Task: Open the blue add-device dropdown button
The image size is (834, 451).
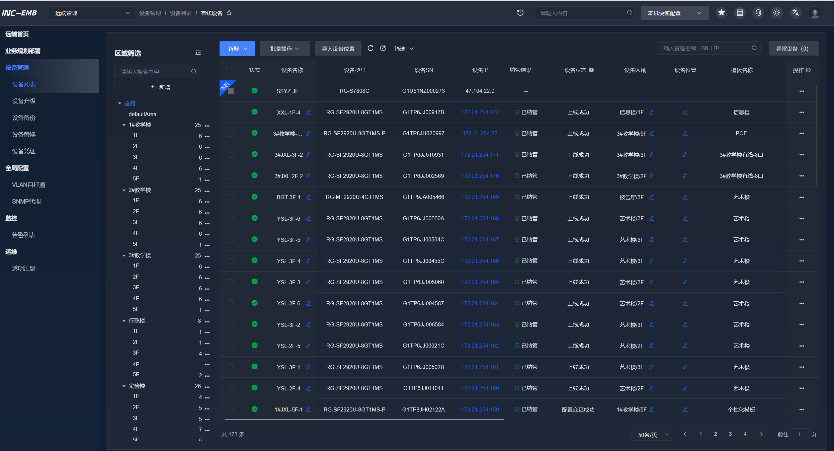Action: pyautogui.click(x=237, y=48)
